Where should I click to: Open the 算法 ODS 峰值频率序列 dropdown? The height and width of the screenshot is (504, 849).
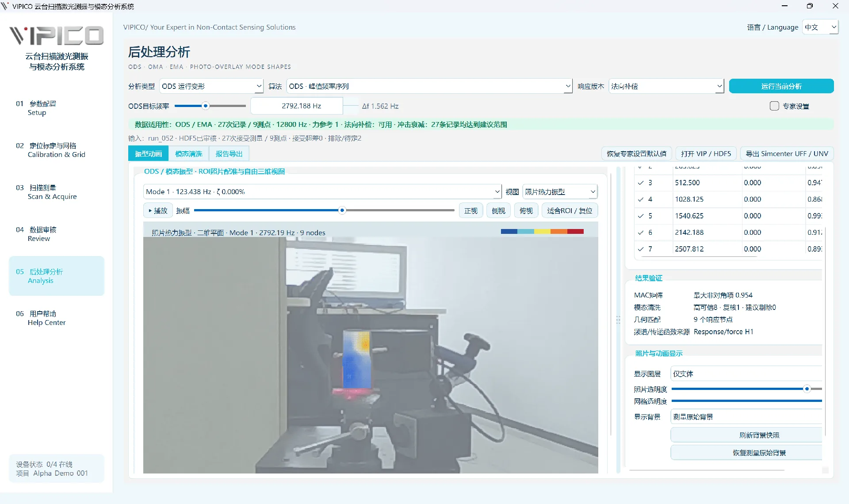429,86
